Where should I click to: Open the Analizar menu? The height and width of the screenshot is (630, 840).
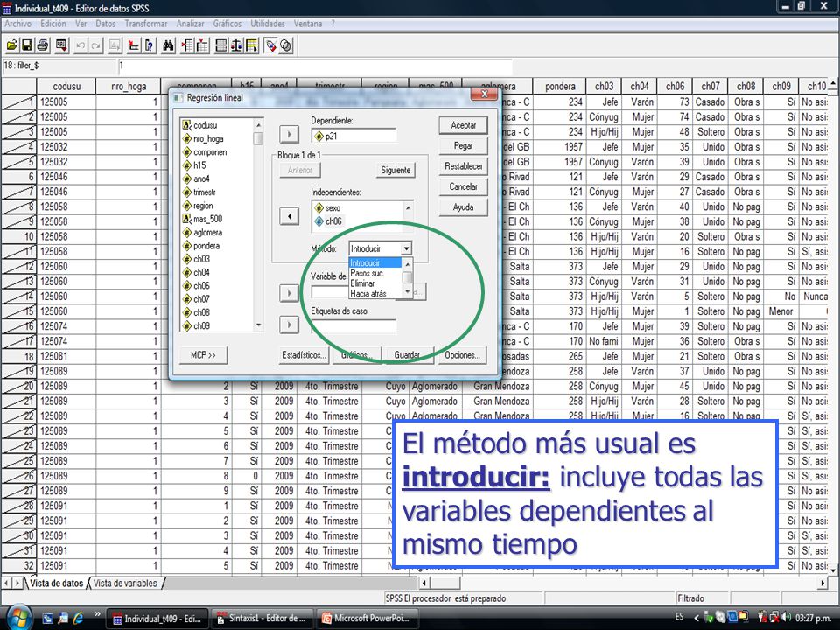[x=190, y=24]
